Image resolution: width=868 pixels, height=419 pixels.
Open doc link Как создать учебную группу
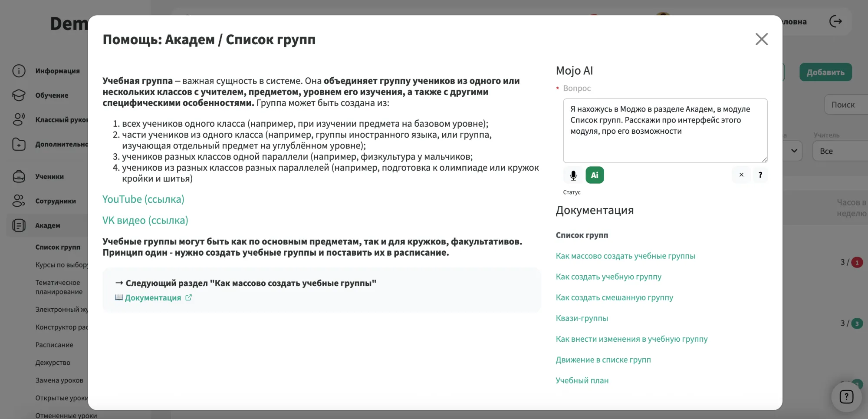[x=608, y=277]
